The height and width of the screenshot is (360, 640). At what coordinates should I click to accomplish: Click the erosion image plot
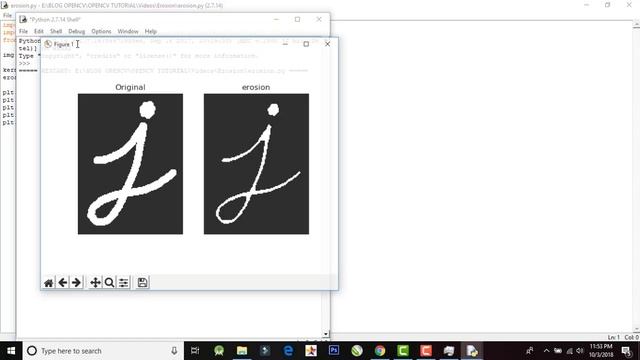[x=256, y=164]
